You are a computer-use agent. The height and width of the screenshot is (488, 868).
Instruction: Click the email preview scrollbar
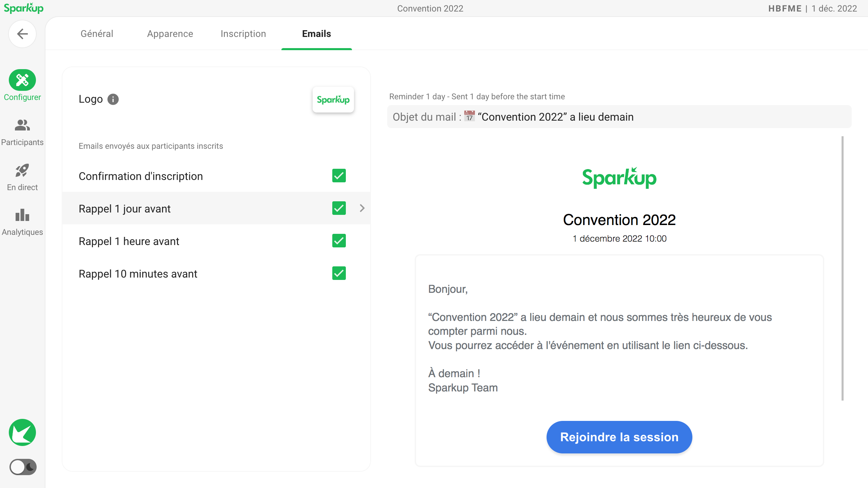tap(842, 268)
